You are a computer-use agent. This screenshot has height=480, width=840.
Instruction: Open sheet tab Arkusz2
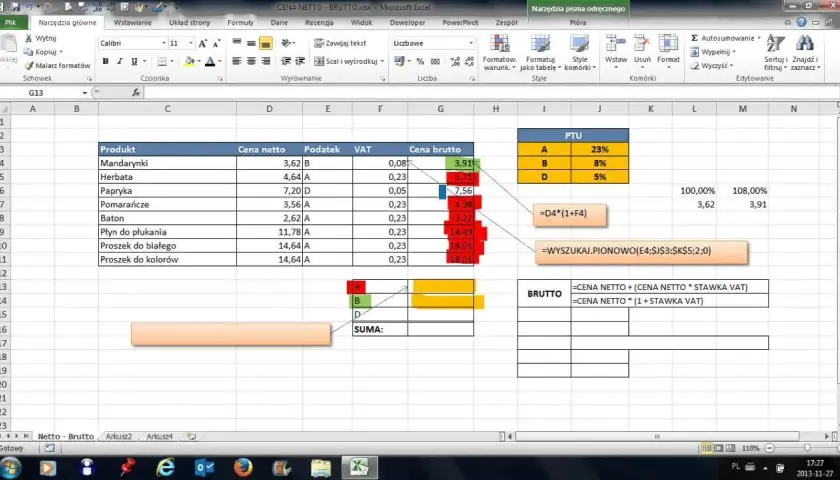point(118,437)
